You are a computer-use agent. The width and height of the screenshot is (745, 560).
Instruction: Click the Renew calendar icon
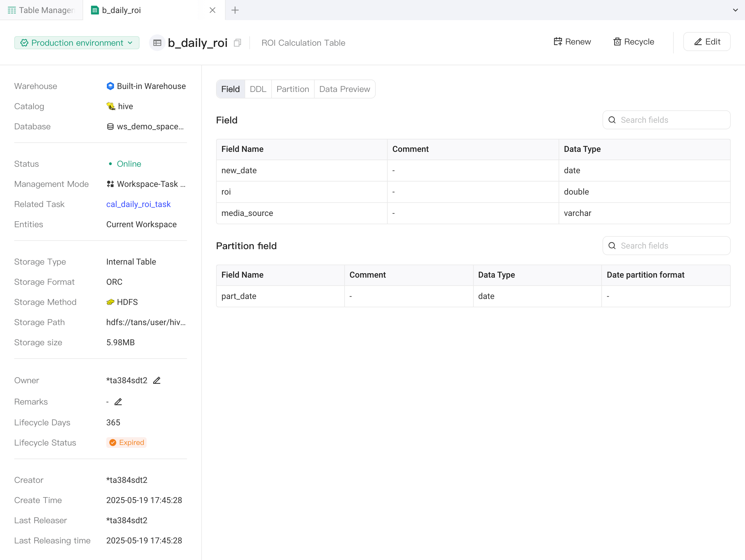tap(558, 42)
